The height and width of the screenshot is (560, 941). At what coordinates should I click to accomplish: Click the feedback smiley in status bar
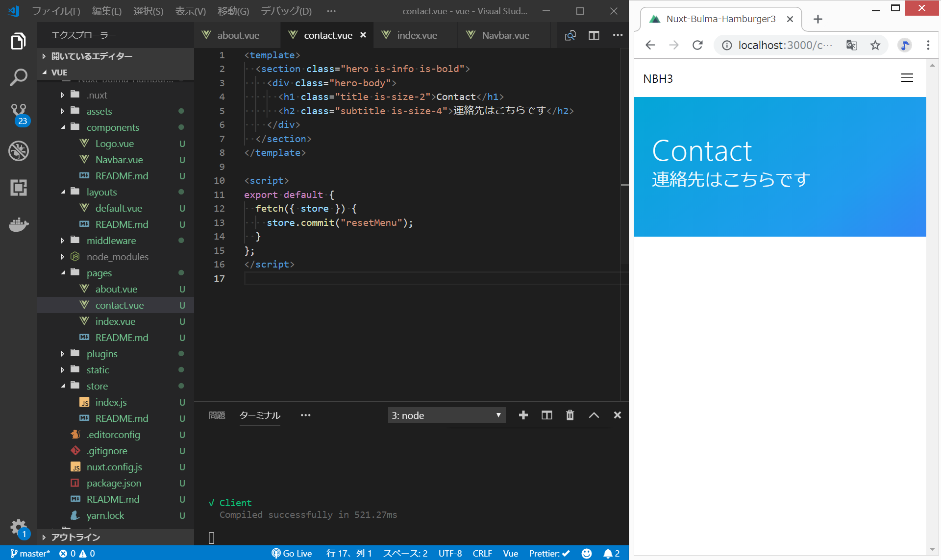[x=587, y=553]
